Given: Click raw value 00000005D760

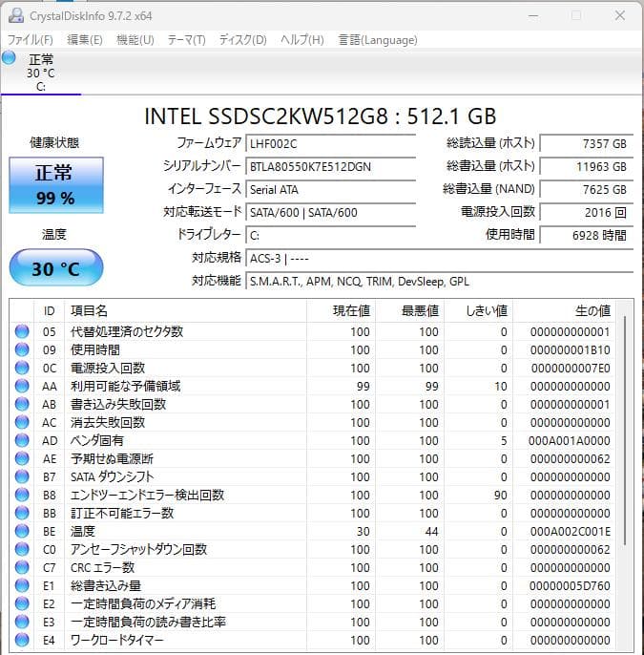Looking at the screenshot, I should coord(570,585).
